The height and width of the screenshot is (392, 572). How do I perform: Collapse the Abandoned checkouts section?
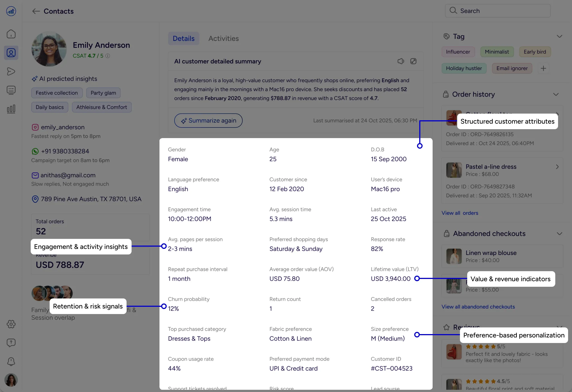(x=559, y=234)
